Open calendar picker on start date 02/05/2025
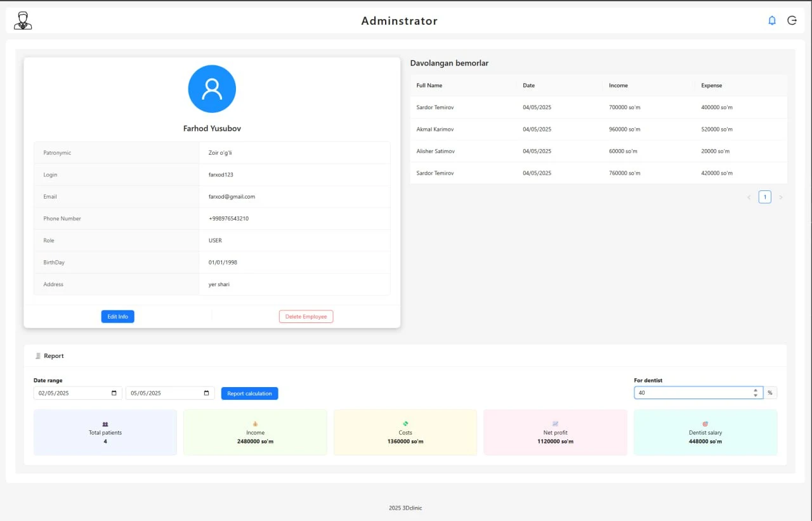 (114, 393)
